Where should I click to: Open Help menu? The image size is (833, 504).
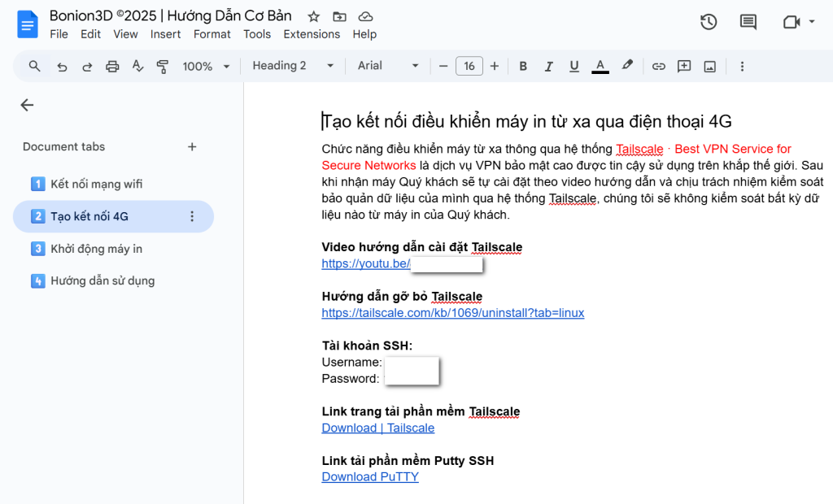click(x=364, y=34)
